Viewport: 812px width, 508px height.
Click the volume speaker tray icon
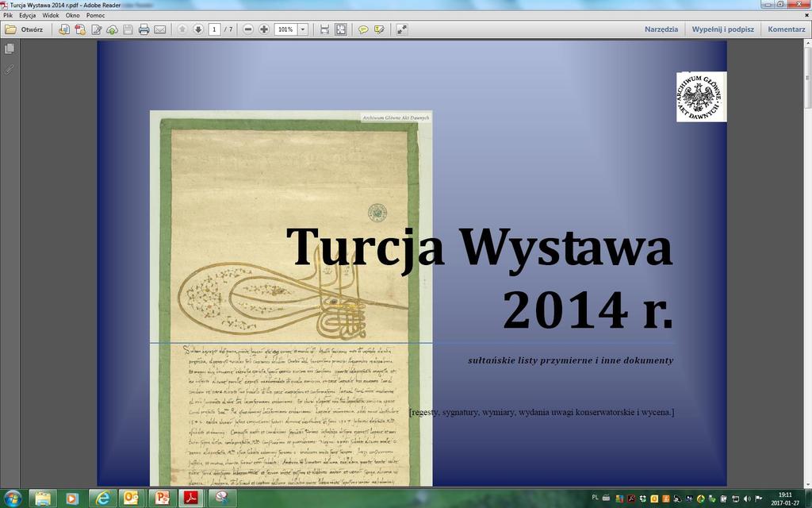coord(747,498)
